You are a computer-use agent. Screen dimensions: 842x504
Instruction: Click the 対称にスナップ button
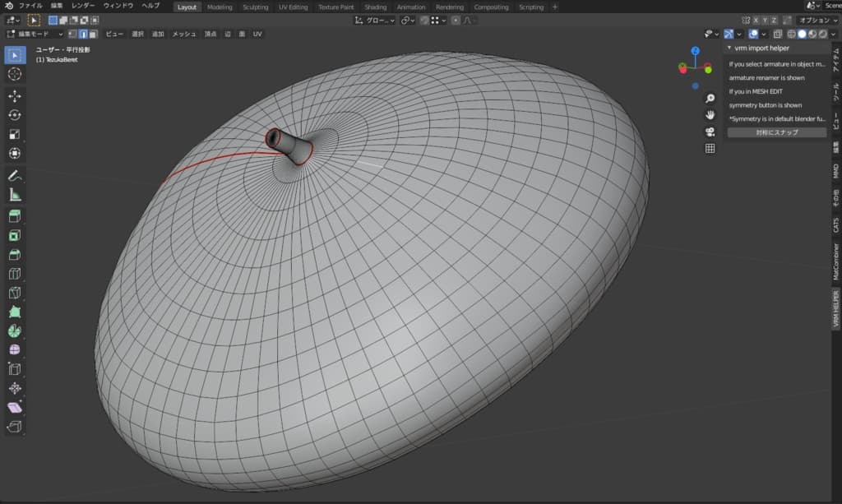(x=776, y=132)
